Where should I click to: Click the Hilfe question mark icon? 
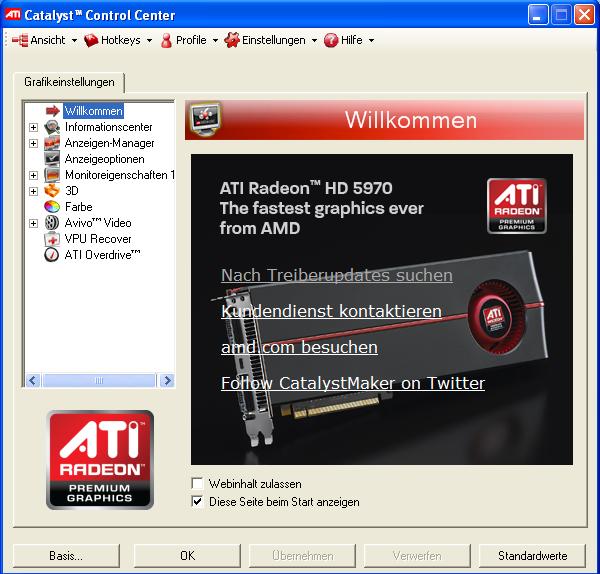331,40
